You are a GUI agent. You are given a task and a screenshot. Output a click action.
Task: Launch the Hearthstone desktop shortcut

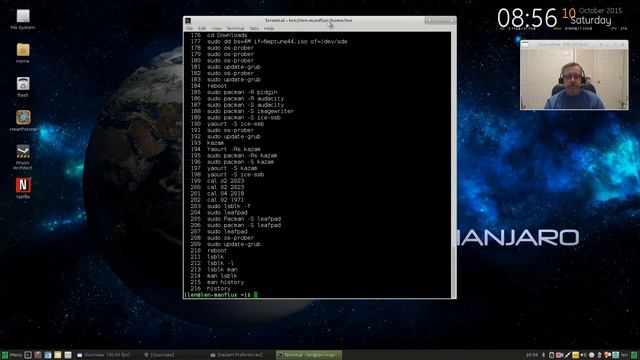click(x=23, y=121)
